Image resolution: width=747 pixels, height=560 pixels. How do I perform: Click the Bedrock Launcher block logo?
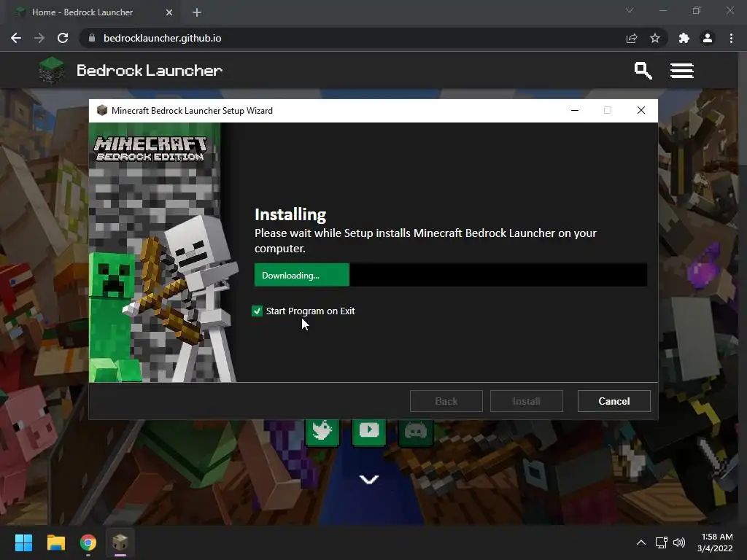point(51,70)
